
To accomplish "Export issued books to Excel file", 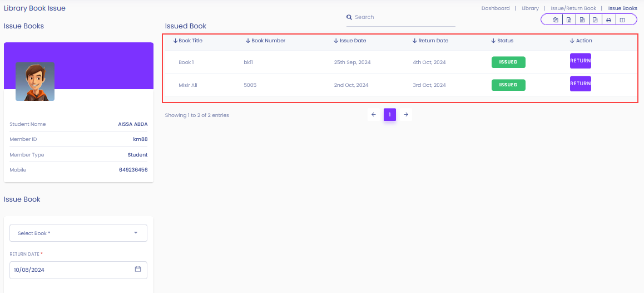I will tap(569, 19).
